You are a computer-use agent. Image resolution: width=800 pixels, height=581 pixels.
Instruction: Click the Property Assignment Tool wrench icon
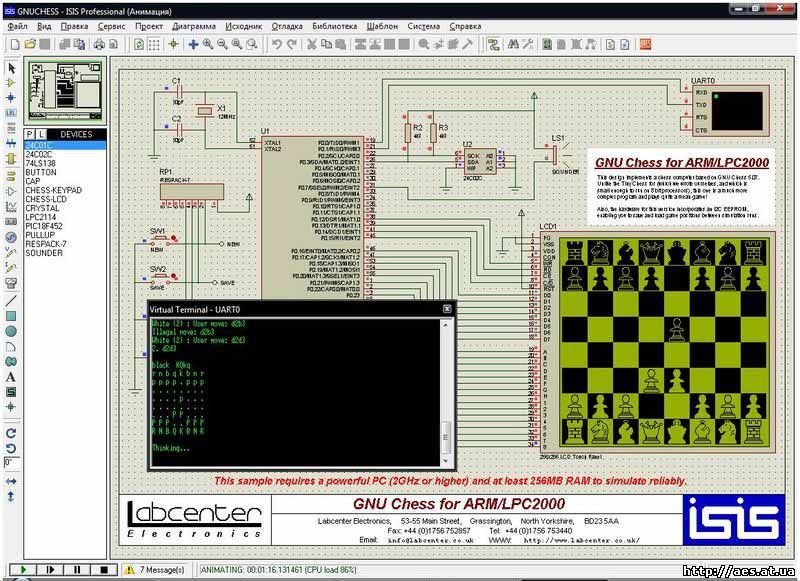pyautogui.click(x=528, y=44)
